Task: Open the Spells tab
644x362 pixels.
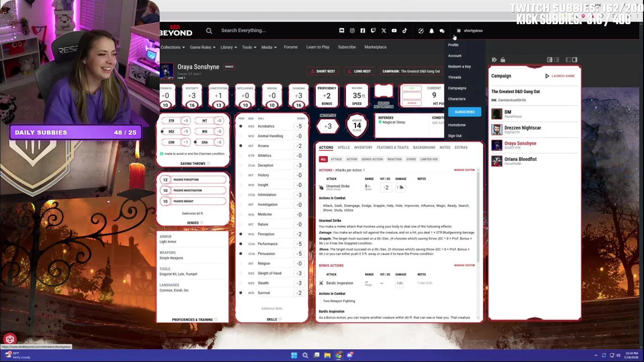Action: [x=343, y=148]
